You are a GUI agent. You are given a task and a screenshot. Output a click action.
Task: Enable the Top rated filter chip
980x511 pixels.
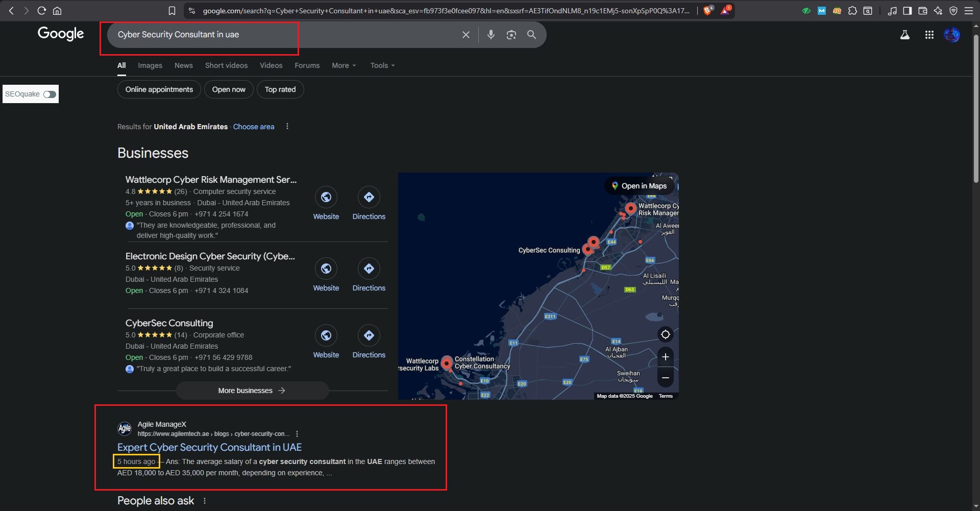tap(280, 89)
